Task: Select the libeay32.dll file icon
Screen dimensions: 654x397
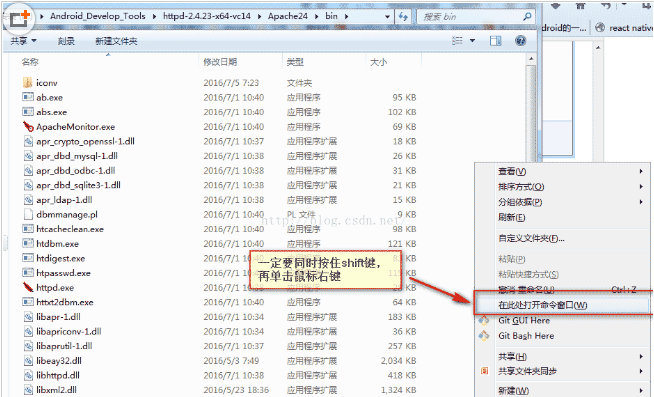Action: pos(28,360)
